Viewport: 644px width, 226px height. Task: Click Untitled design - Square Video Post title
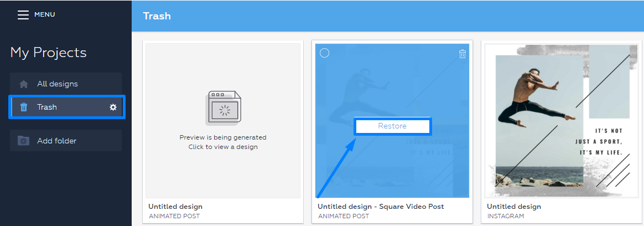[381, 206]
